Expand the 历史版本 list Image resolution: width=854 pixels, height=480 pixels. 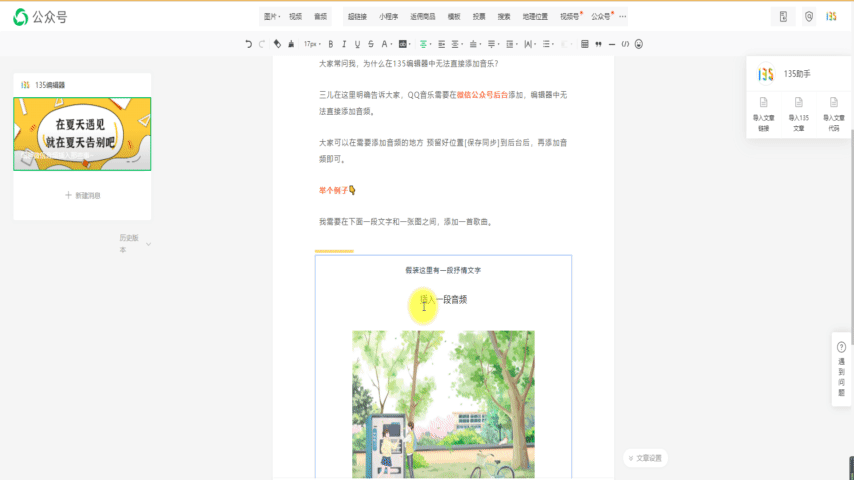pyautogui.click(x=135, y=244)
